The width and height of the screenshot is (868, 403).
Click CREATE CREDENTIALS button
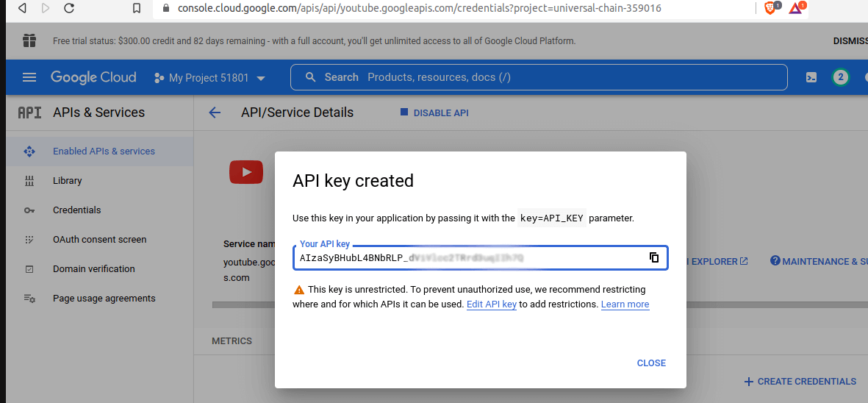click(800, 382)
